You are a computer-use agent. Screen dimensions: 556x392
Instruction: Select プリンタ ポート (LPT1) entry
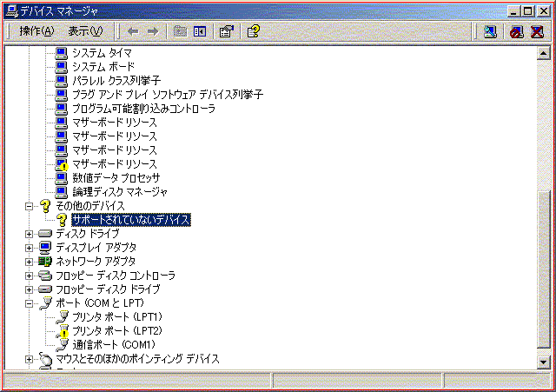click(x=117, y=317)
